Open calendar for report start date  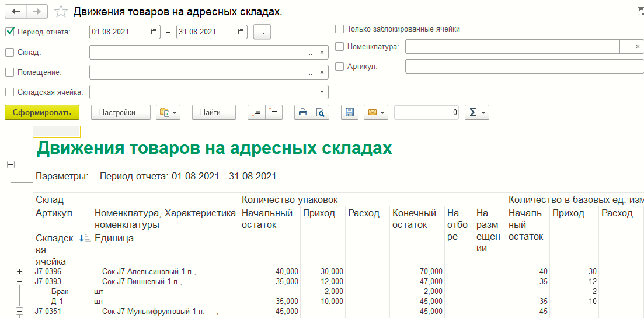154,32
